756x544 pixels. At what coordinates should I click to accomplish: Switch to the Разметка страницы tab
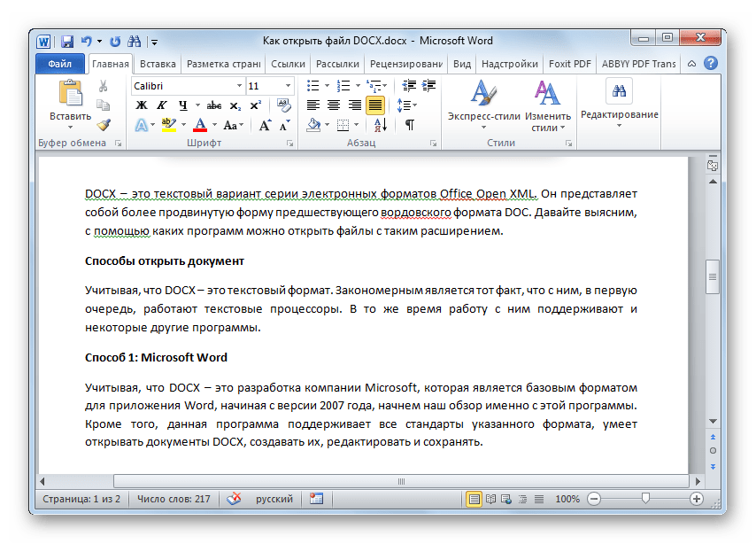(224, 64)
